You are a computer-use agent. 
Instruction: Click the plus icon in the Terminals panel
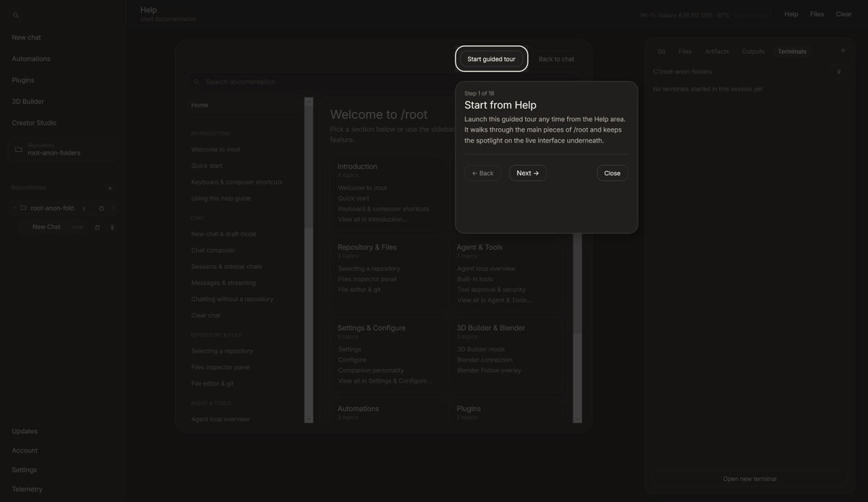pyautogui.click(x=843, y=51)
